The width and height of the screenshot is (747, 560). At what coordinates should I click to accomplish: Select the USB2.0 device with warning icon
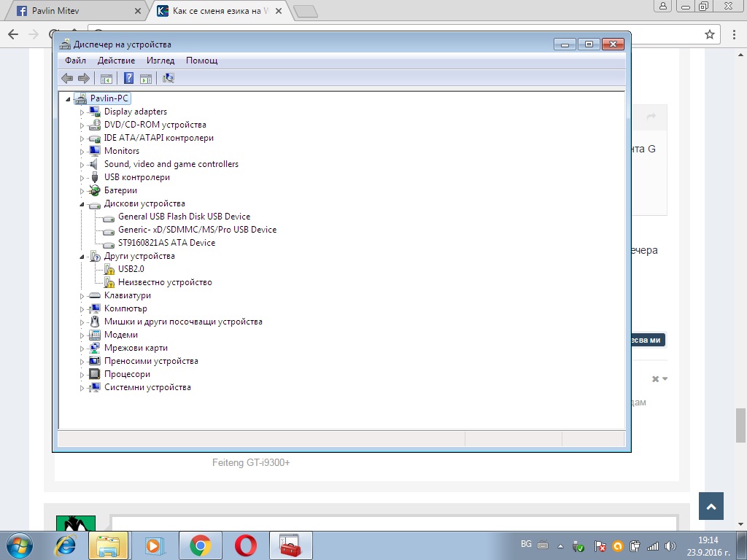(131, 269)
